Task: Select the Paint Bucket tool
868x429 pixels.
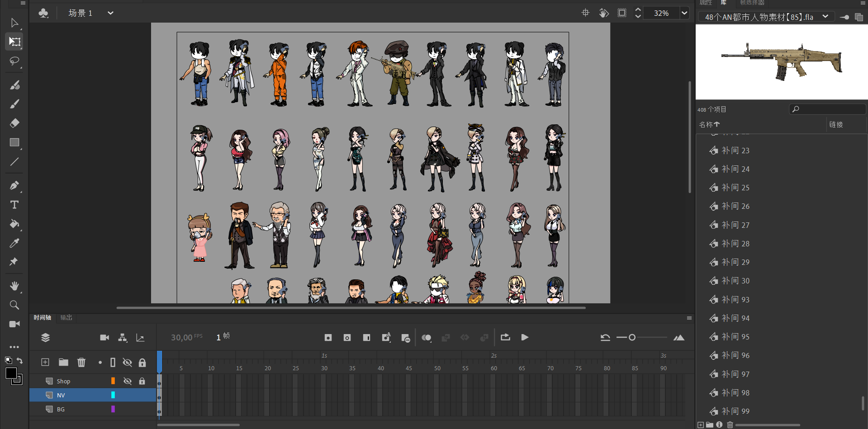Action: pyautogui.click(x=14, y=224)
